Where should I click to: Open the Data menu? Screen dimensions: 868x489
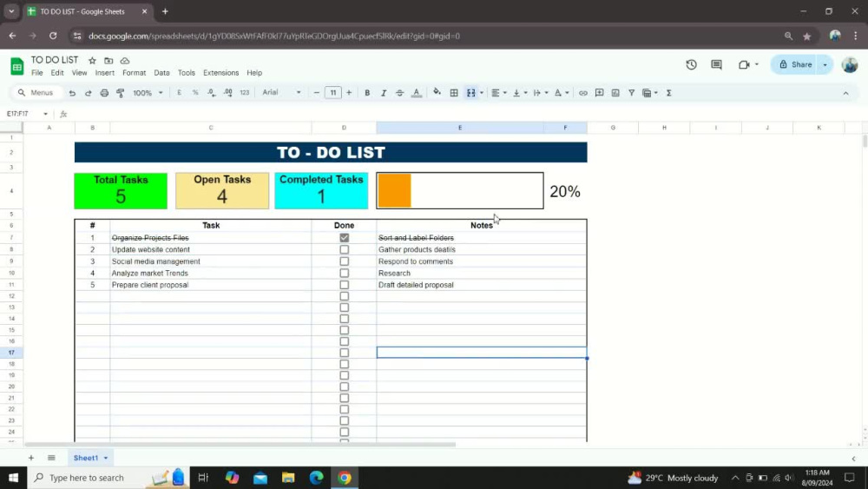(161, 73)
